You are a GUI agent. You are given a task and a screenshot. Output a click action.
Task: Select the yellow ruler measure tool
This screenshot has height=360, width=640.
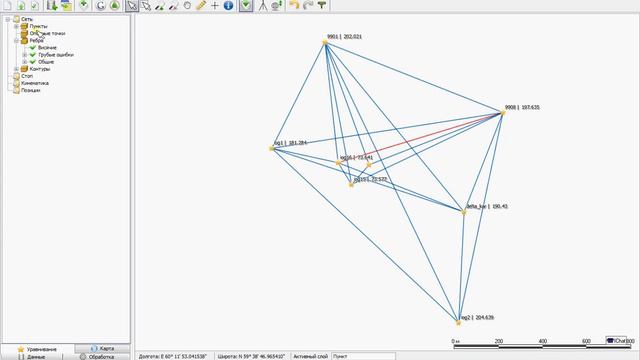click(x=201, y=5)
